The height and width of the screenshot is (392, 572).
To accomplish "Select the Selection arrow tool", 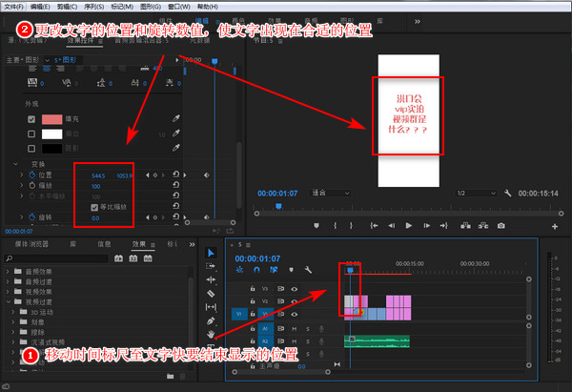I will (x=212, y=253).
